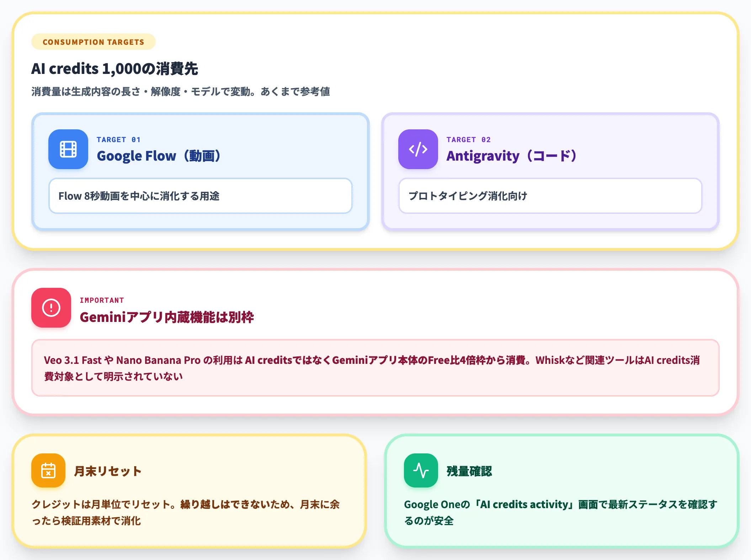Viewport: 751px width, 560px height.
Task: Click the 消費量は生成内容の長さ subtitle text
Action: 181,92
